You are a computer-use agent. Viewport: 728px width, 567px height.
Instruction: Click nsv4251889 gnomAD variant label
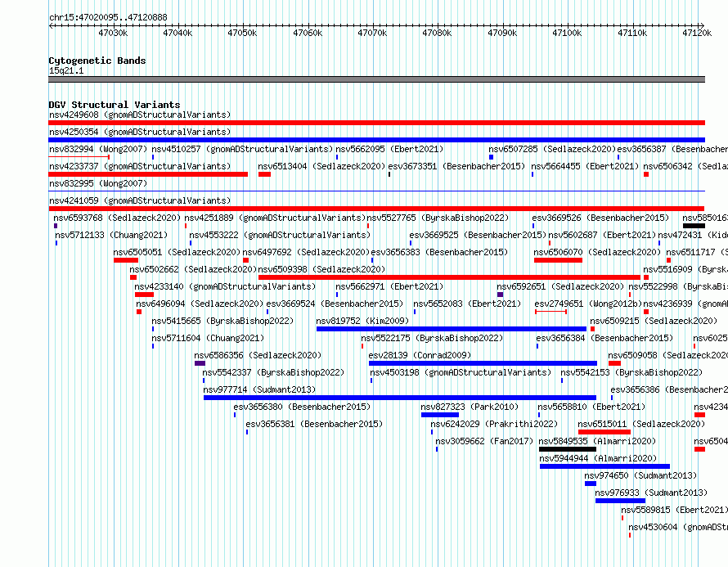tap(275, 218)
